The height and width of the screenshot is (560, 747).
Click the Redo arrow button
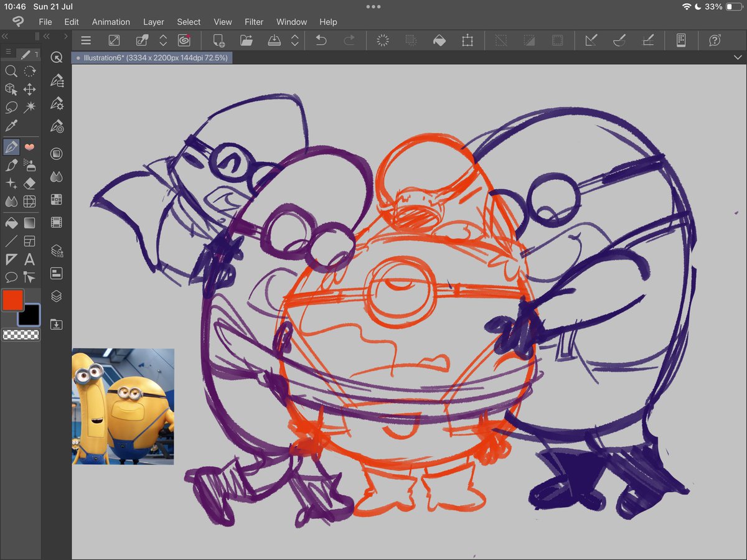point(349,40)
